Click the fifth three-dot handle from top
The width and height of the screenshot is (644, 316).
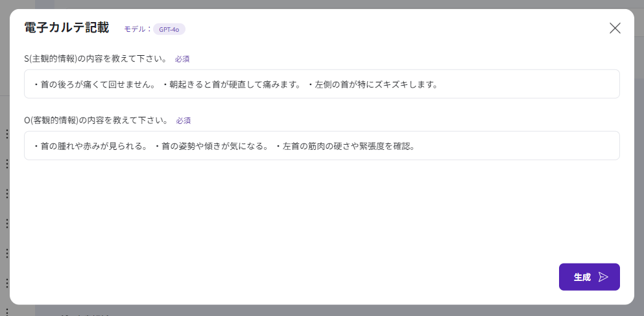pyautogui.click(x=6, y=253)
